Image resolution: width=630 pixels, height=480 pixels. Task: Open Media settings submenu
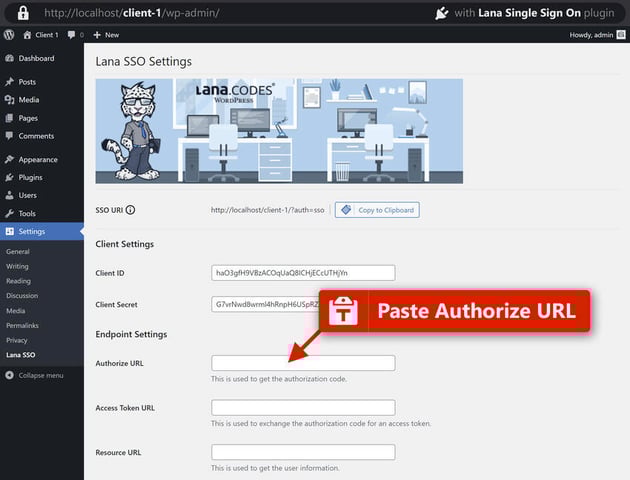point(16,310)
